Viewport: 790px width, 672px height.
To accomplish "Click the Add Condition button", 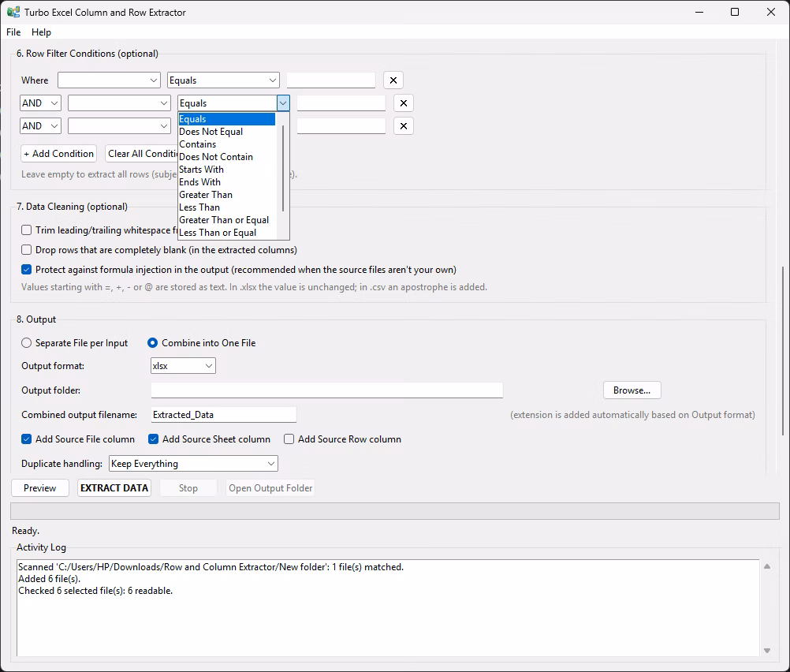I will click(59, 153).
